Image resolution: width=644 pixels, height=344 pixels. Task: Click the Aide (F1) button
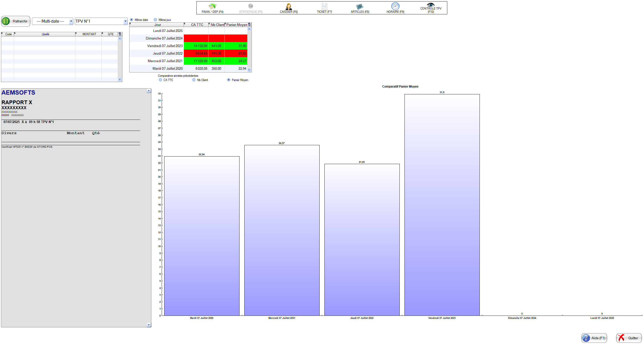click(594, 338)
